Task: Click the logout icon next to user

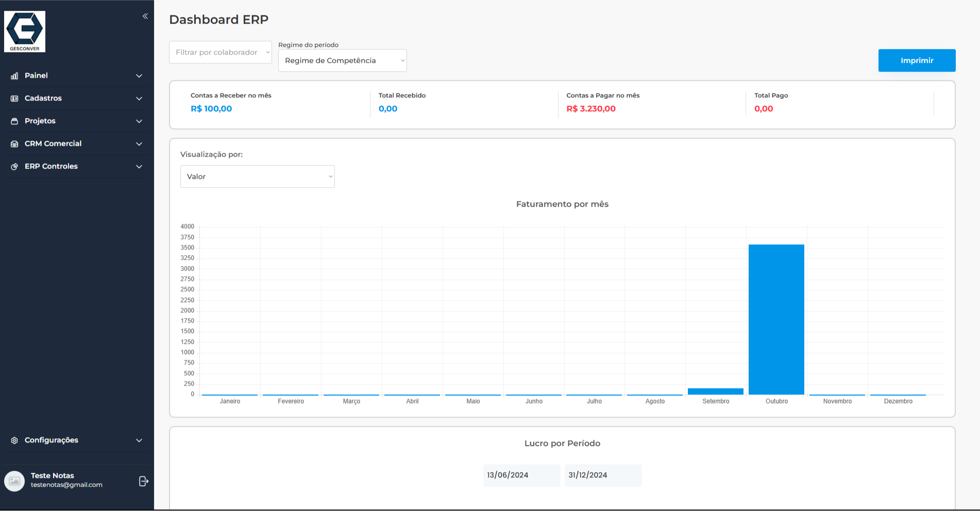Action: (x=144, y=481)
